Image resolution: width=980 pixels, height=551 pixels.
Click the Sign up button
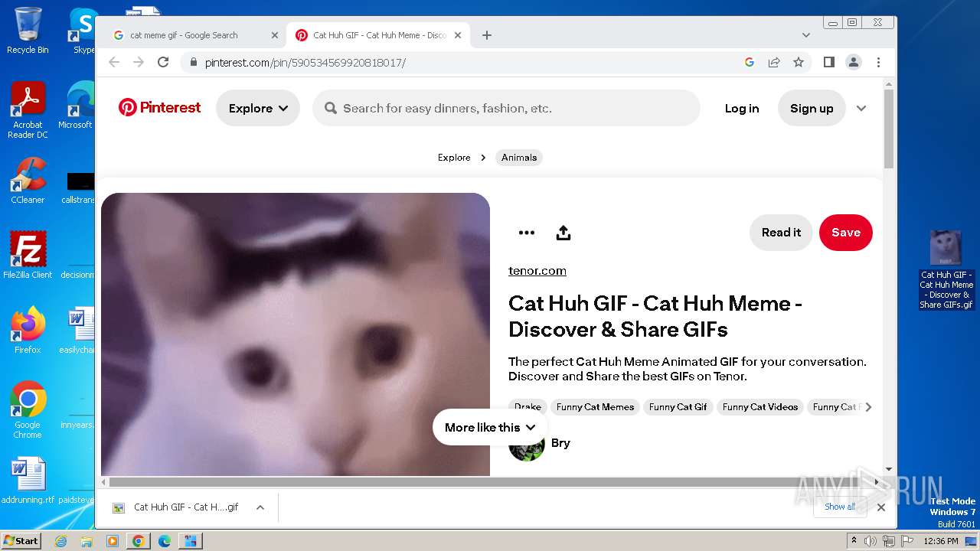(812, 108)
